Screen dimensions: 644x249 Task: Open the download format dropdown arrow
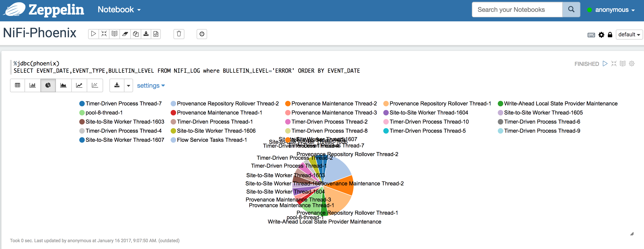click(128, 85)
